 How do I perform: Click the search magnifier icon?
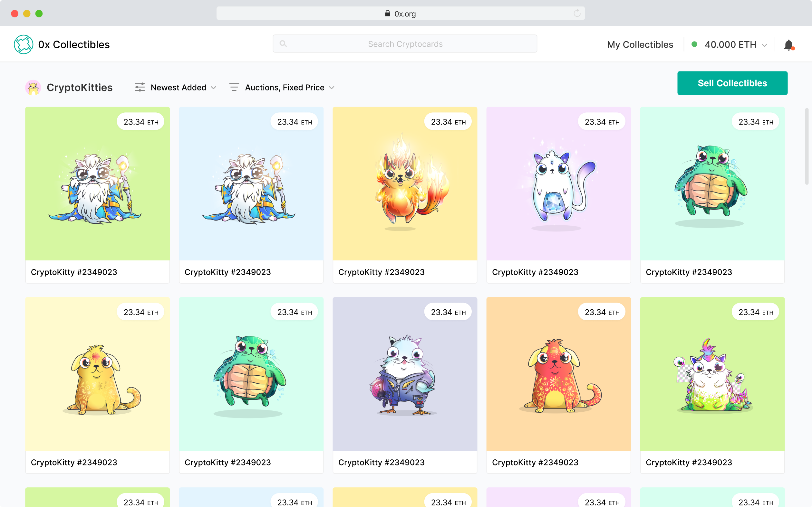click(283, 43)
